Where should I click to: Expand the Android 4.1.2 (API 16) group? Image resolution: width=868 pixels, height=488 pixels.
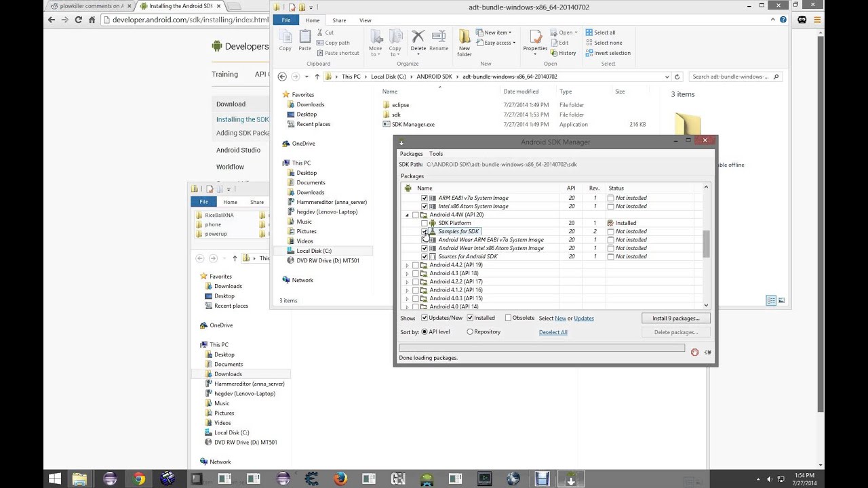pos(408,290)
